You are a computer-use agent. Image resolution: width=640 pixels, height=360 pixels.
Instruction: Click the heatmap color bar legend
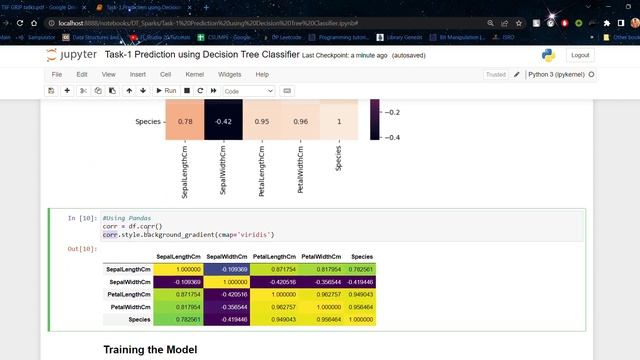(x=375, y=120)
